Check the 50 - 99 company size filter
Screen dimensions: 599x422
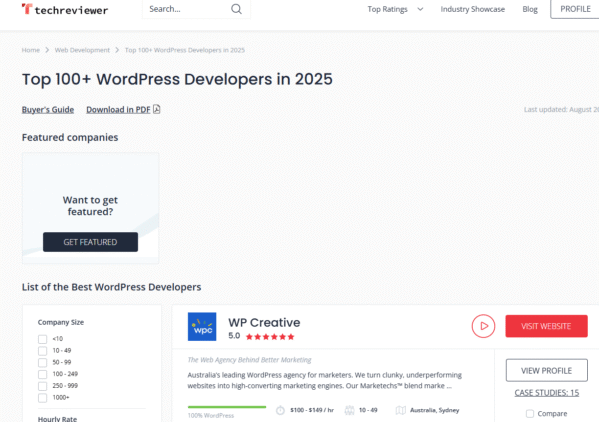tap(42, 362)
